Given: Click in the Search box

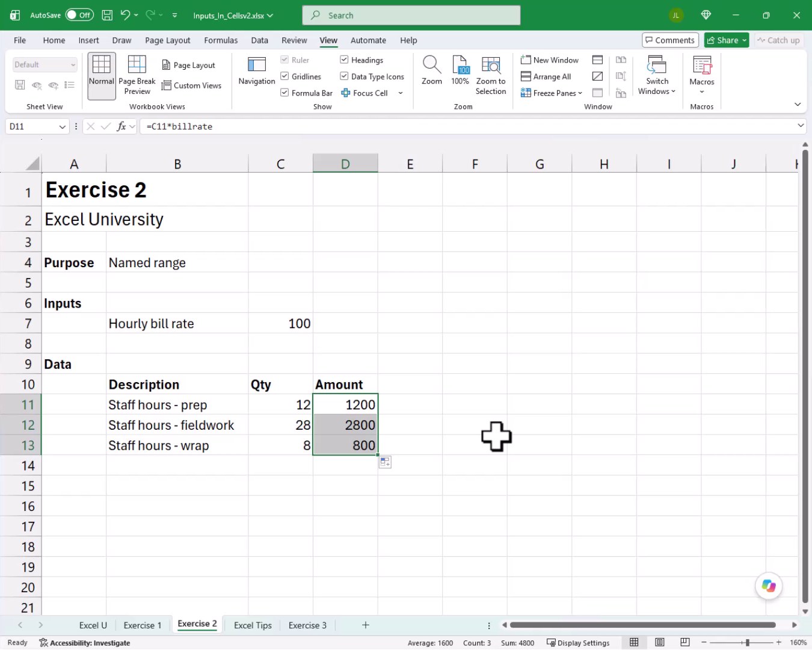Looking at the screenshot, I should (411, 15).
